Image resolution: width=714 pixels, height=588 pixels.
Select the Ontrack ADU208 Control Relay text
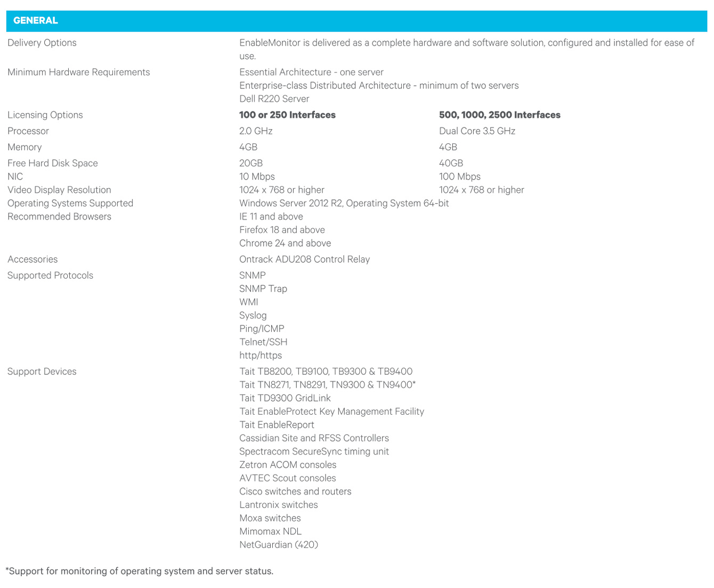coord(304,259)
